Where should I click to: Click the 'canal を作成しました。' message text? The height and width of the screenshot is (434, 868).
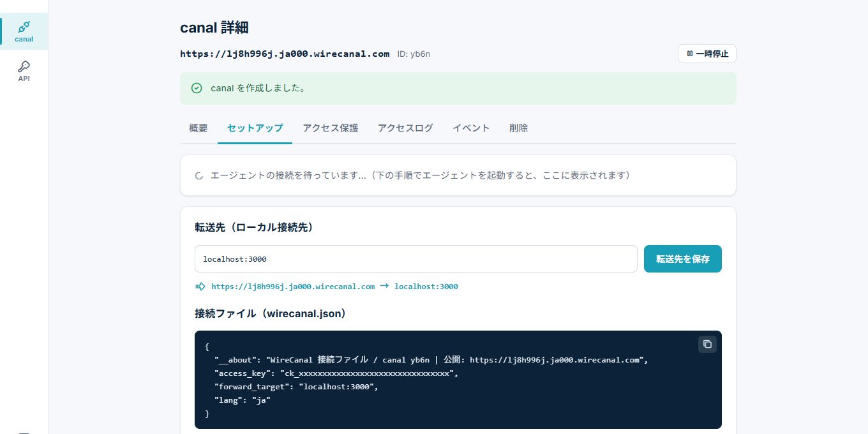(258, 88)
